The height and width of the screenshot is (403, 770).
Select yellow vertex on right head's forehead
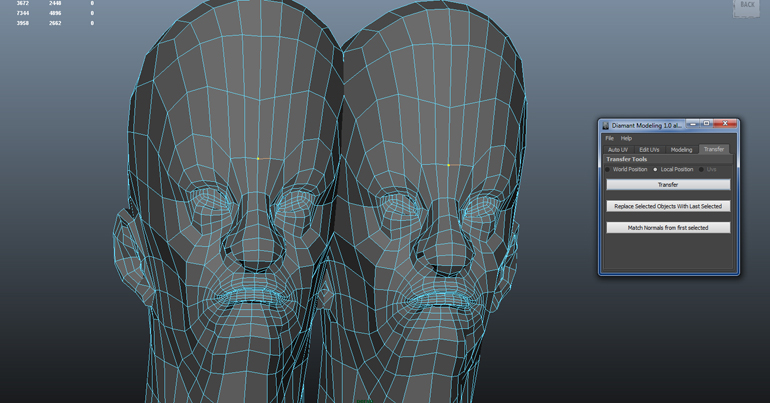[448, 165]
